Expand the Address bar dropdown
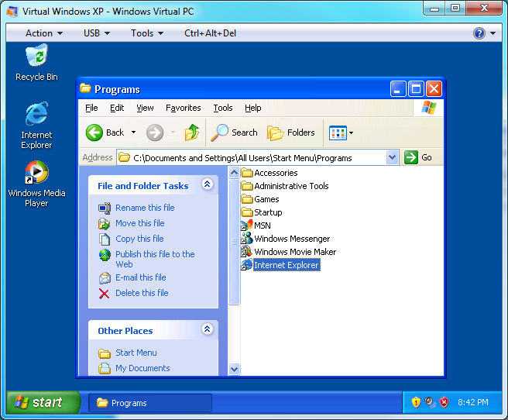 [x=392, y=157]
